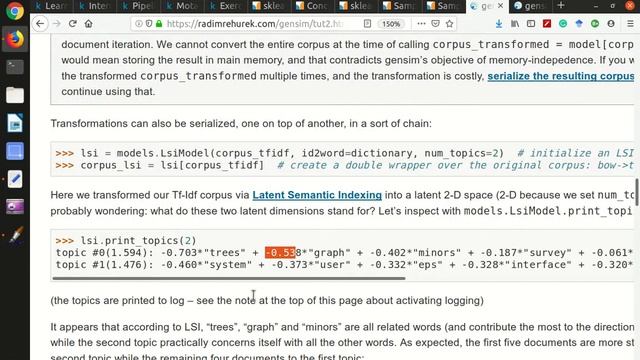Switch to the 'Mota' tab
The width and height of the screenshot is (640, 360).
tap(181, 6)
